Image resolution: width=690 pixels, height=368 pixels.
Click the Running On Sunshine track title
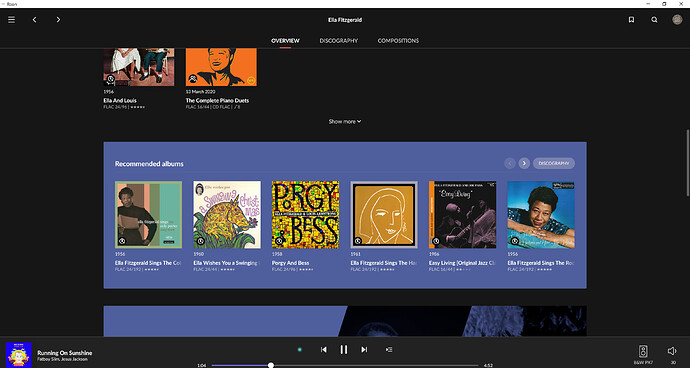tap(65, 353)
